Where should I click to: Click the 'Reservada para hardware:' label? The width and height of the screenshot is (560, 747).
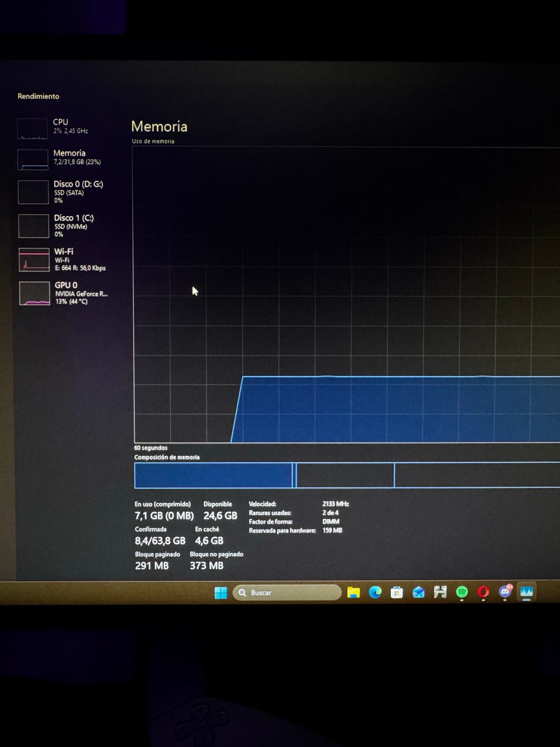point(282,530)
